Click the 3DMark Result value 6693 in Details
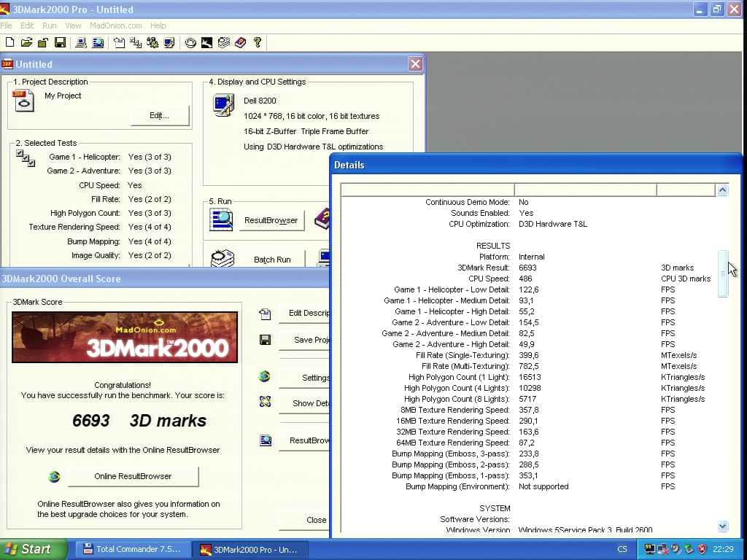Screen dimensions: 747x560 pyautogui.click(x=528, y=268)
